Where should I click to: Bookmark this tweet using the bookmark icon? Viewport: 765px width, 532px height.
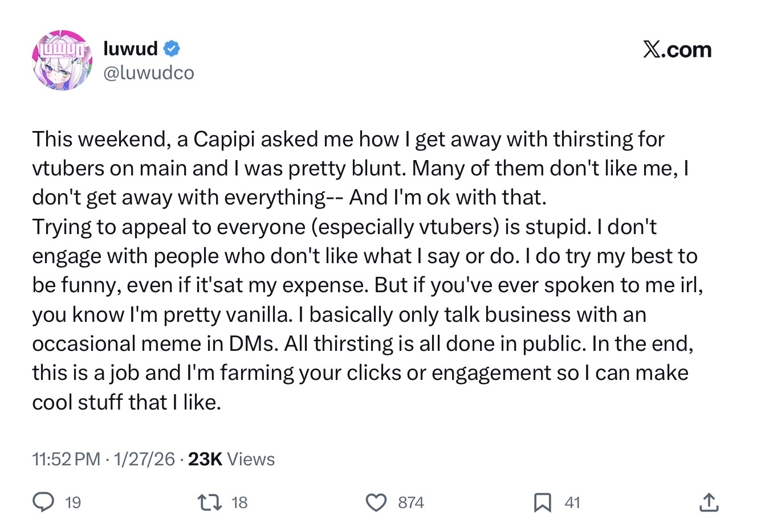[542, 502]
